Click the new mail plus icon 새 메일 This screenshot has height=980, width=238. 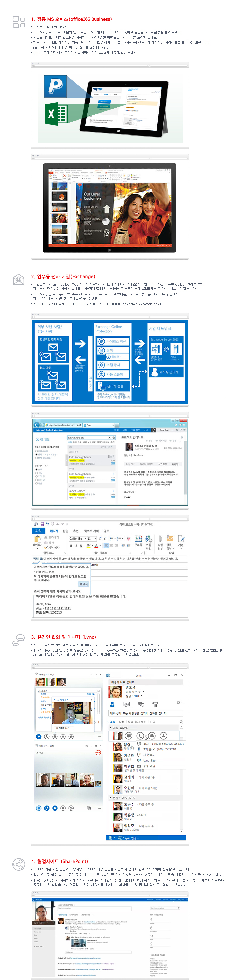click(38, 439)
